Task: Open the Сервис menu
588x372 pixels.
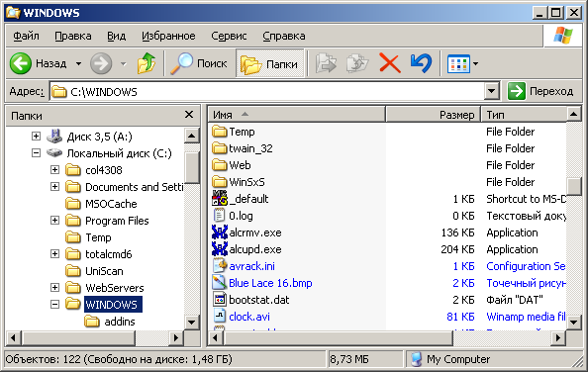Action: point(229,36)
